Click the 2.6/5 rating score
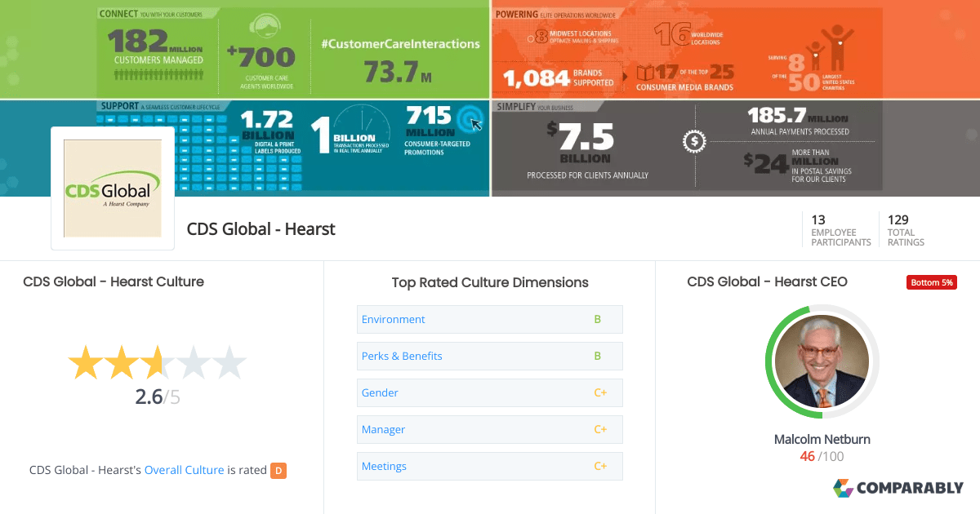The height and width of the screenshot is (514, 980). pos(157,397)
